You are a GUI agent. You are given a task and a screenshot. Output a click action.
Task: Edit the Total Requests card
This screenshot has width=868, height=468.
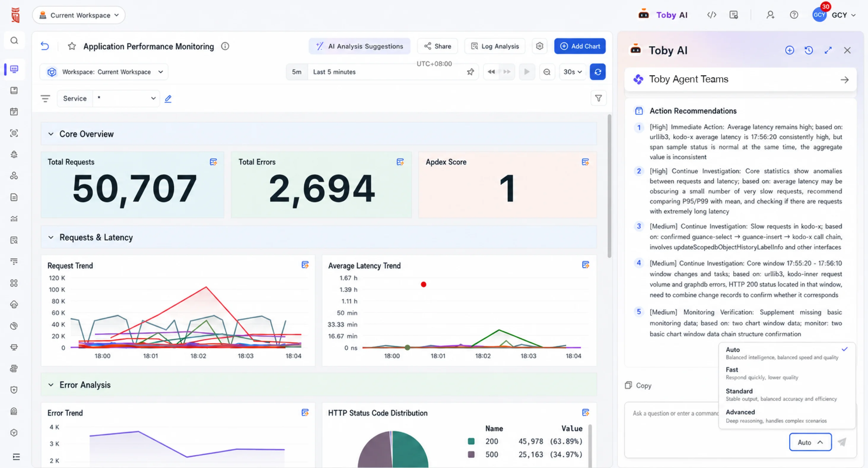coord(213,162)
